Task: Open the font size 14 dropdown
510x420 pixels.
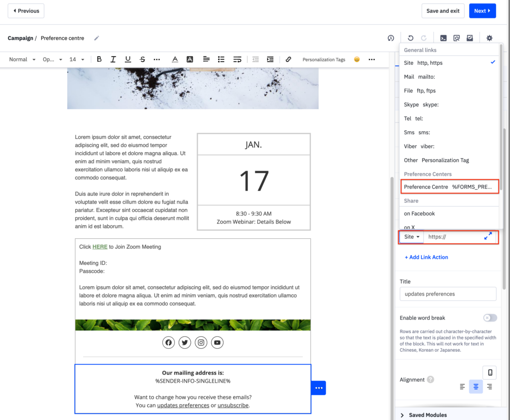Action: (x=77, y=60)
